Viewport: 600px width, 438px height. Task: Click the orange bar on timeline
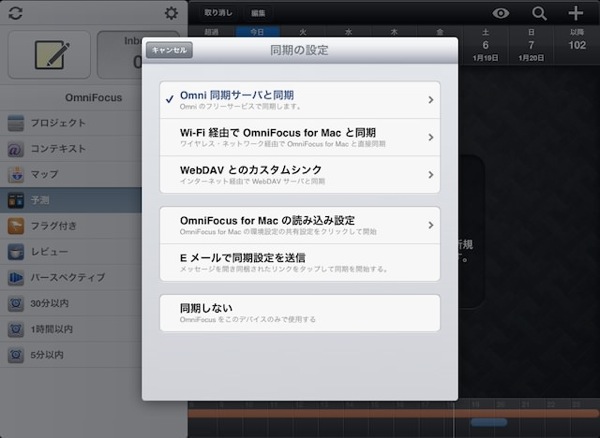pyautogui.click(x=393, y=413)
